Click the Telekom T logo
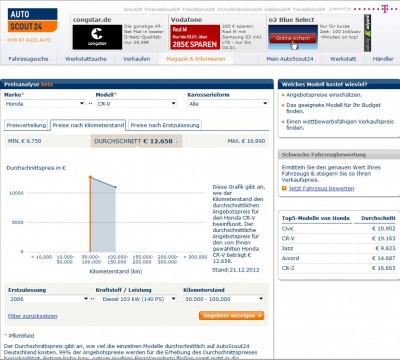The image size is (400, 360). tap(385, 8)
